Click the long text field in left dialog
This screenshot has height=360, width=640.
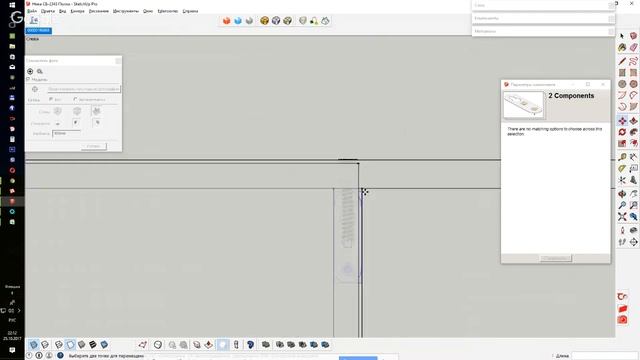tap(84, 89)
